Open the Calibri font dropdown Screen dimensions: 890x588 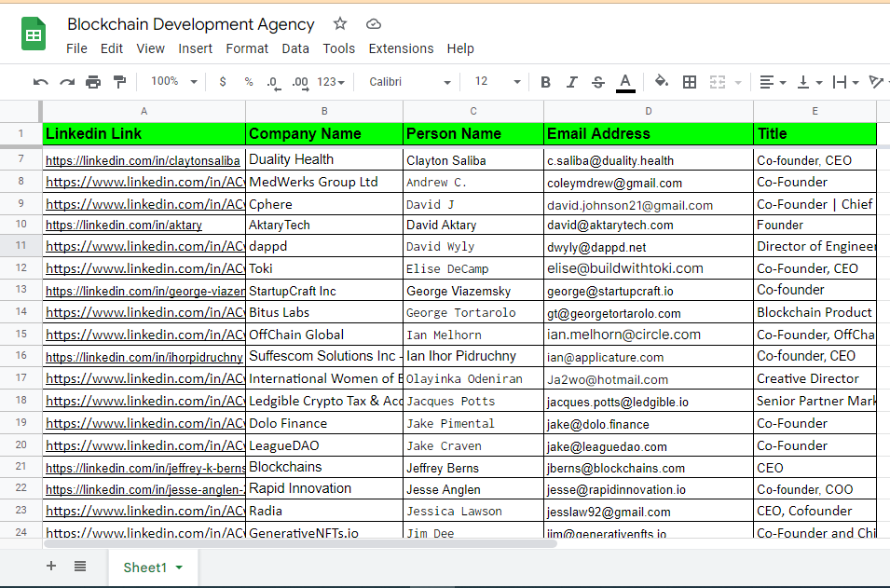tap(410, 82)
